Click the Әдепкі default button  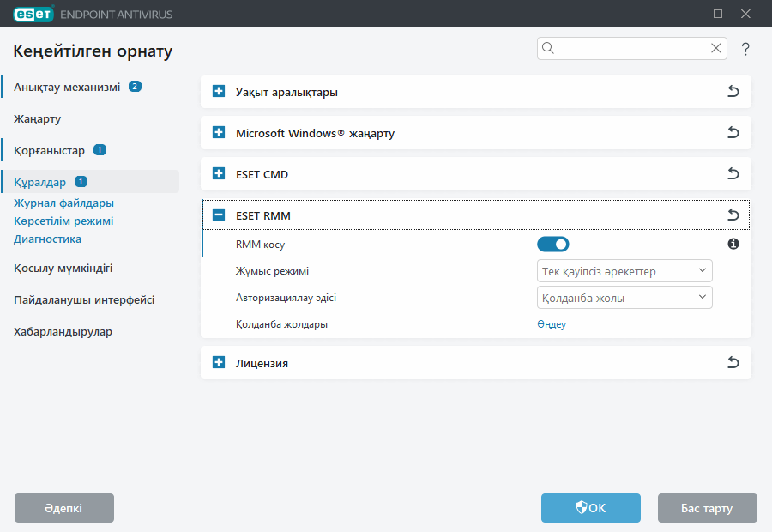tap(64, 508)
